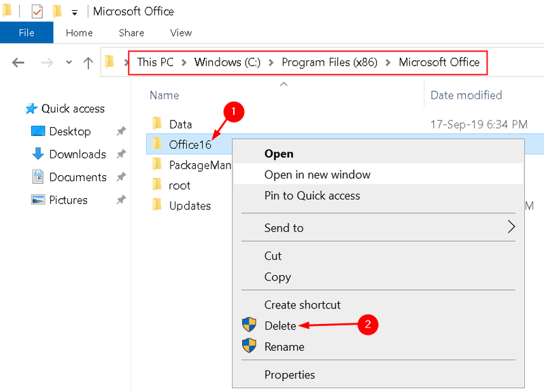Click the shield icon beside Rename
Image resolution: width=544 pixels, height=392 pixels.
[249, 346]
